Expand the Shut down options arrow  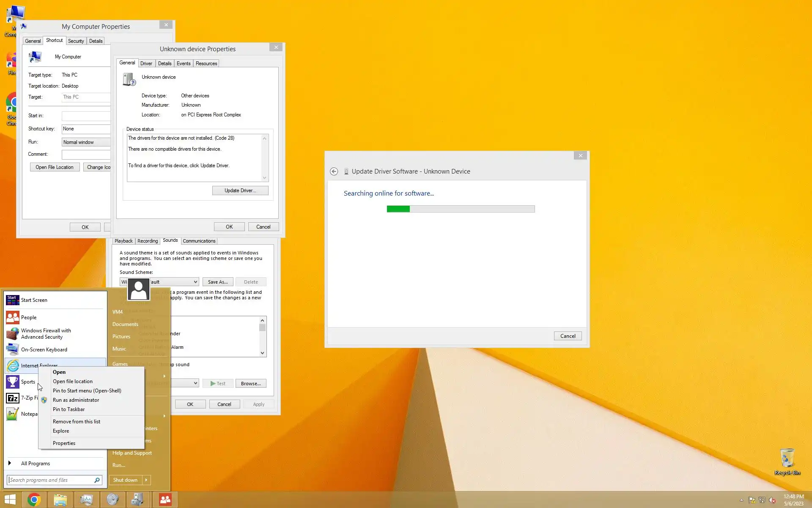[146, 480]
